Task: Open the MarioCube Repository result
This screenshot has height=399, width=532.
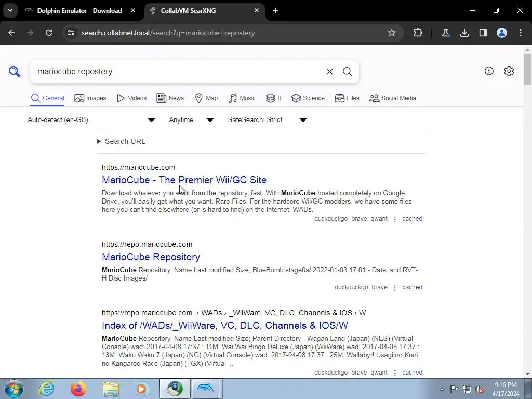Action: coord(151,257)
